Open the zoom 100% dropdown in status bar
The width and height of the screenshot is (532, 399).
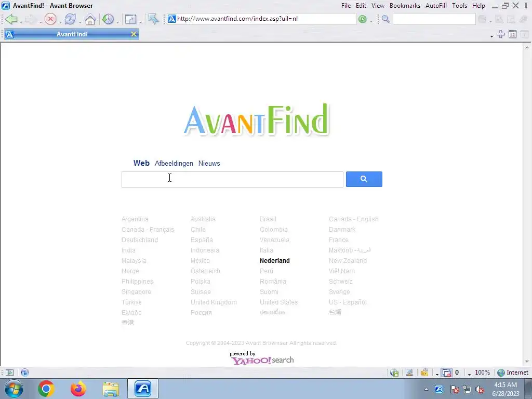[x=469, y=374]
